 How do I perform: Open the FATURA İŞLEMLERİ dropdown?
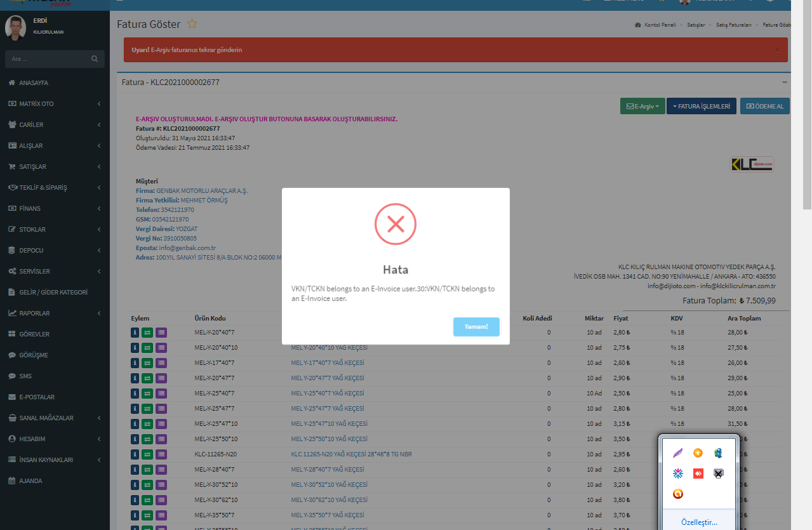(701, 107)
